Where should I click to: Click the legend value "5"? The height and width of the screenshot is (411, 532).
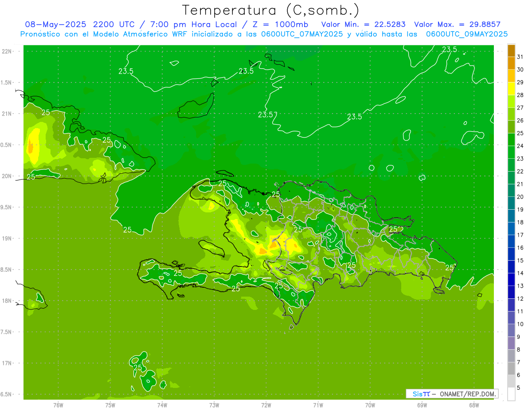(x=519, y=388)
